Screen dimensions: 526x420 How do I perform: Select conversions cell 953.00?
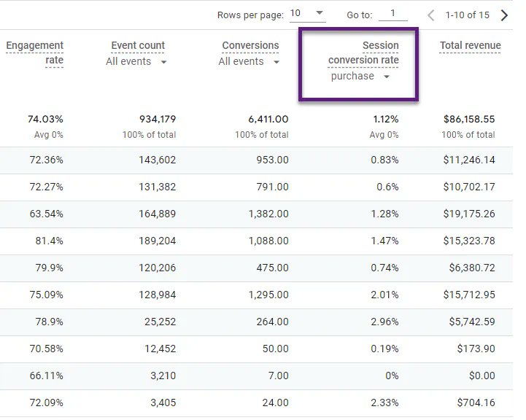point(272,160)
